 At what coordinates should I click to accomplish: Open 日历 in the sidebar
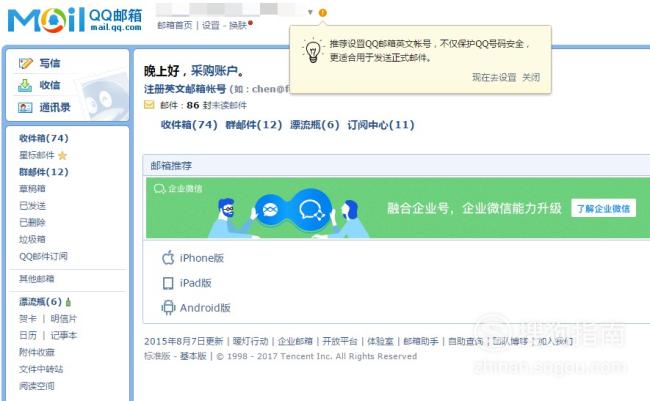[28, 335]
